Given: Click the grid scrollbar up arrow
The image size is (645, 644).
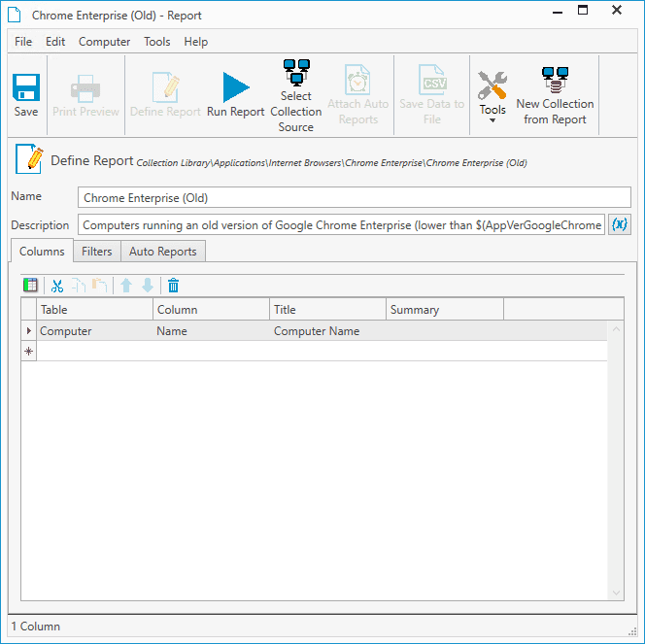Looking at the screenshot, I should tap(616, 329).
